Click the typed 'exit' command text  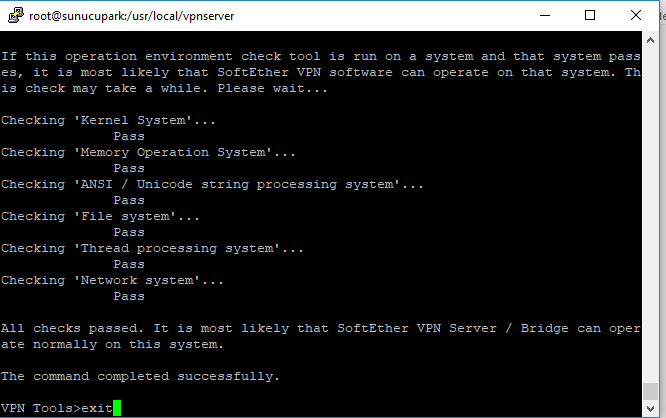click(97, 408)
